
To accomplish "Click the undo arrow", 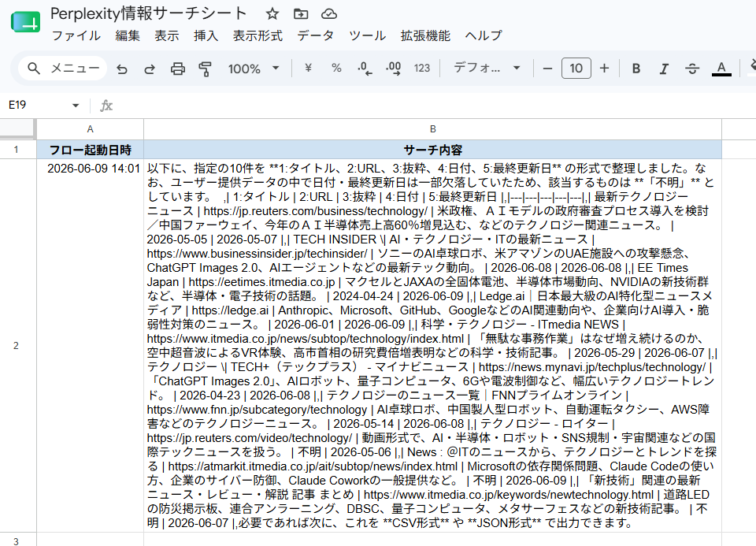I will point(122,69).
